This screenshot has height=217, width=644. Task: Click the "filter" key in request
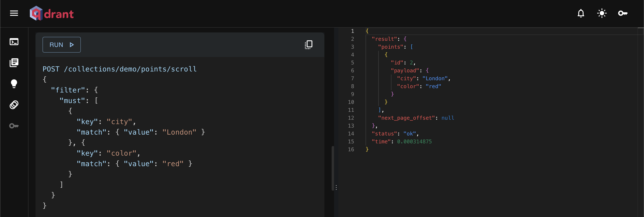click(x=68, y=90)
